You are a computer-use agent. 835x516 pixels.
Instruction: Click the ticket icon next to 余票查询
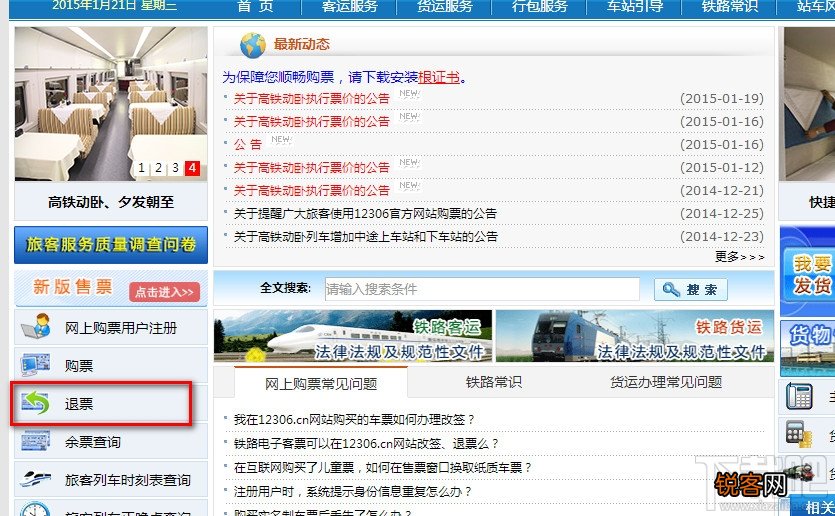coord(36,441)
